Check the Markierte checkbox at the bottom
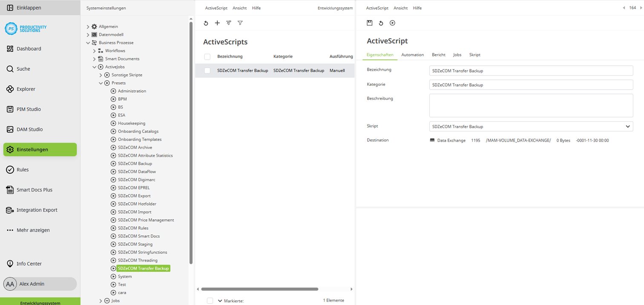Viewport: 644px width, 305px height. [x=210, y=300]
